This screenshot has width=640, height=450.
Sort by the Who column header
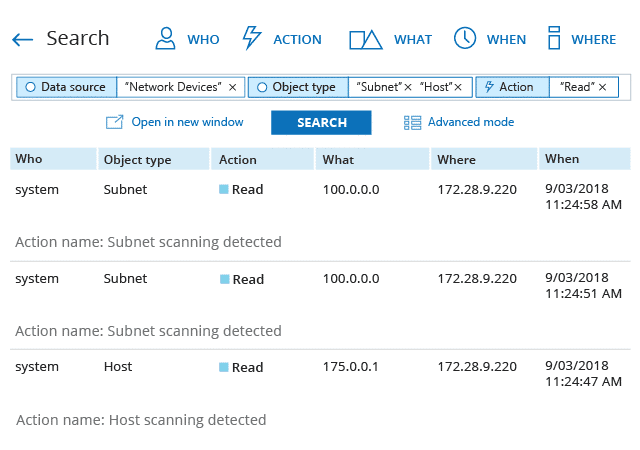(x=53, y=159)
